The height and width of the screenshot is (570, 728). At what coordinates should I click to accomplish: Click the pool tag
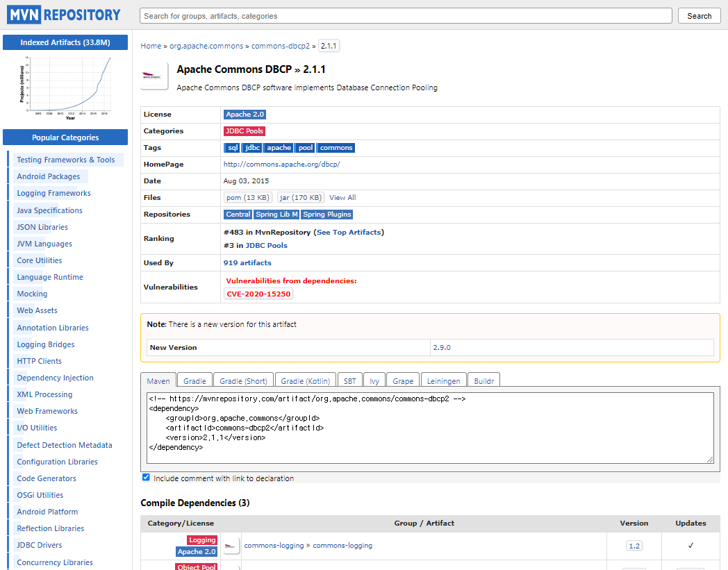pos(305,148)
